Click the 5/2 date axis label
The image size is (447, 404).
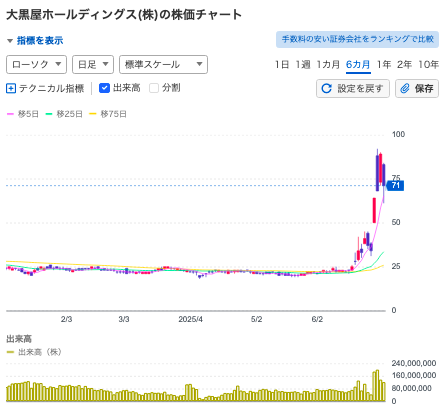coord(256,319)
